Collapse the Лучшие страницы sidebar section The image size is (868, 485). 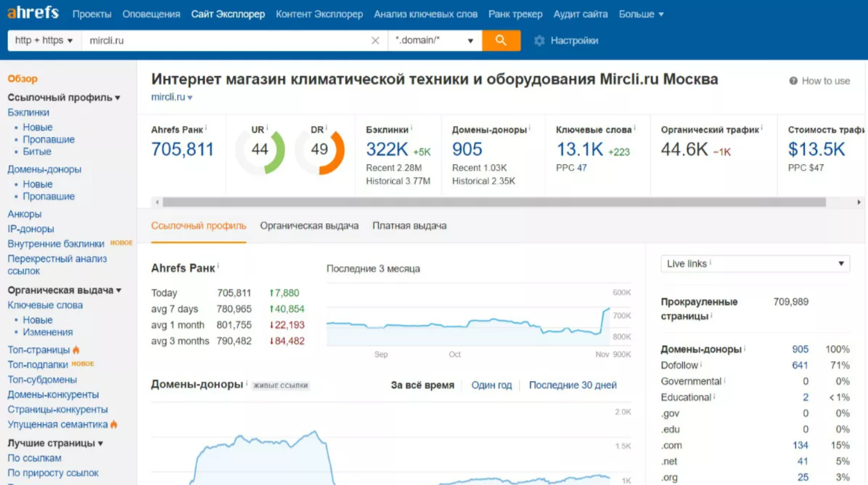pos(56,443)
